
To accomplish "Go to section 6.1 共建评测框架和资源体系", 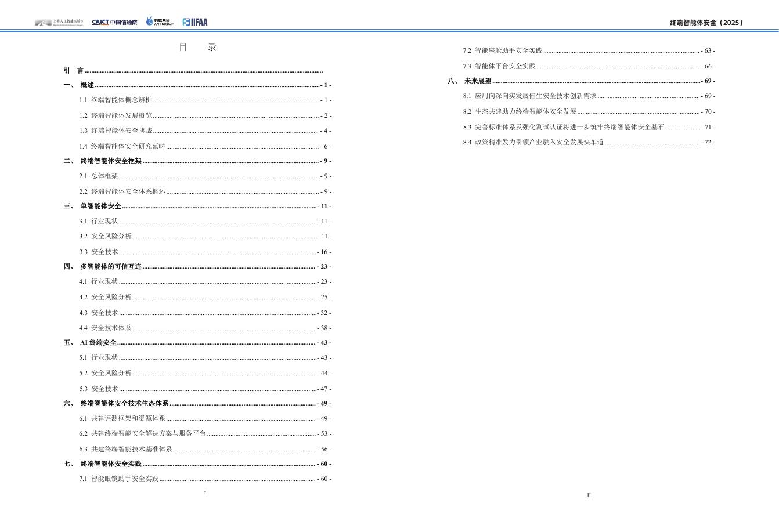I will (x=205, y=418).
